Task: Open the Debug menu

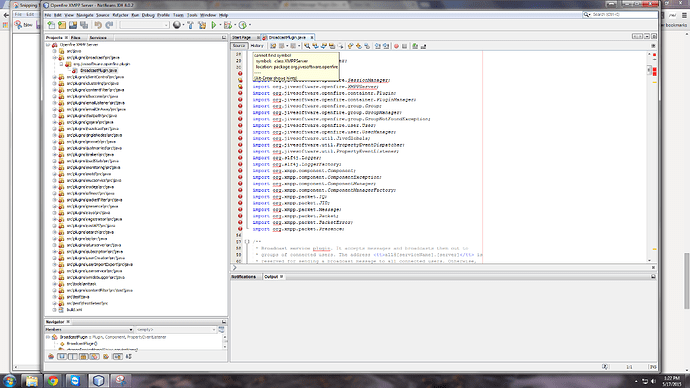Action: (x=148, y=15)
